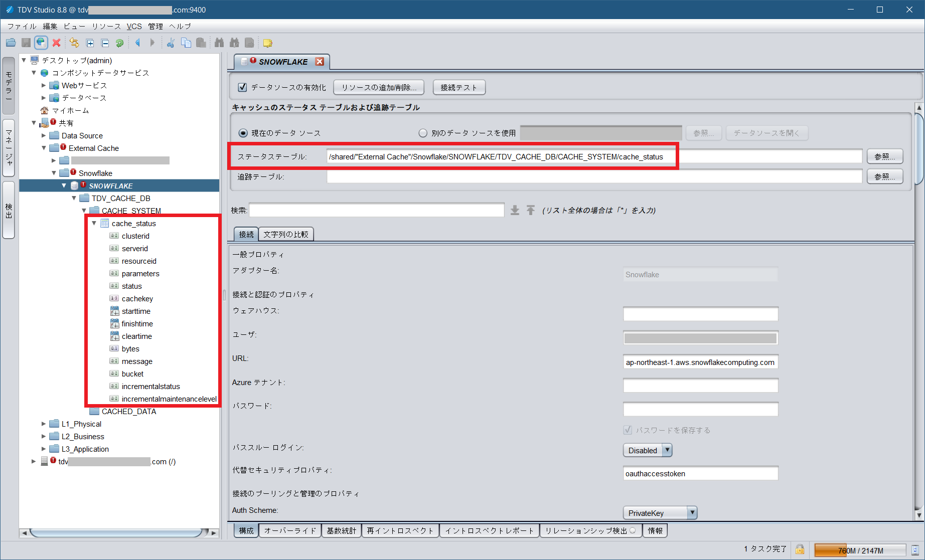This screenshot has width=925, height=560.
Task: Switch to the 基数統計 bottom tab
Action: point(342,530)
